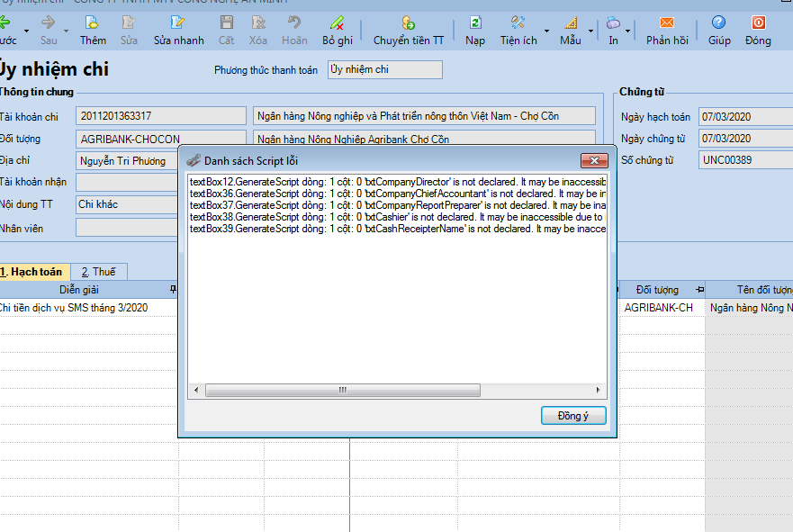Open the Phản hồi feedback icon
This screenshot has height=532, width=793.
click(667, 23)
